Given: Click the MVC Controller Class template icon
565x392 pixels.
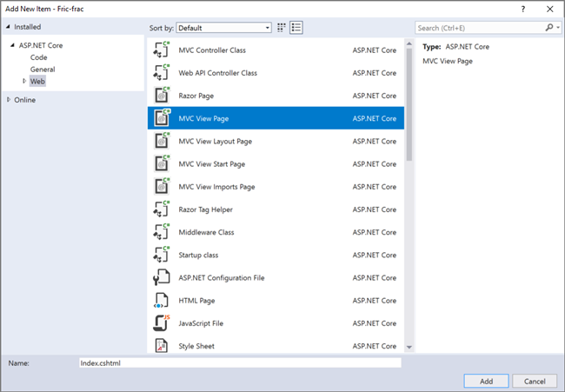Looking at the screenshot, I should click(x=162, y=50).
